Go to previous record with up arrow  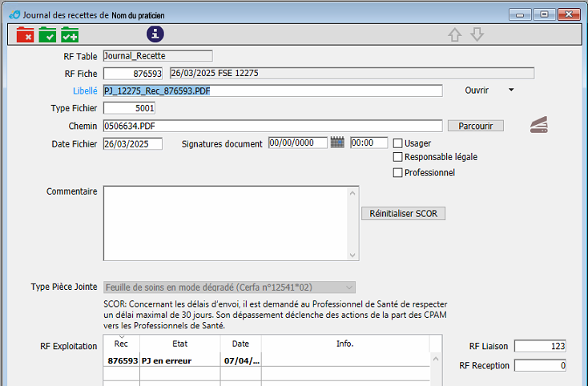click(455, 34)
